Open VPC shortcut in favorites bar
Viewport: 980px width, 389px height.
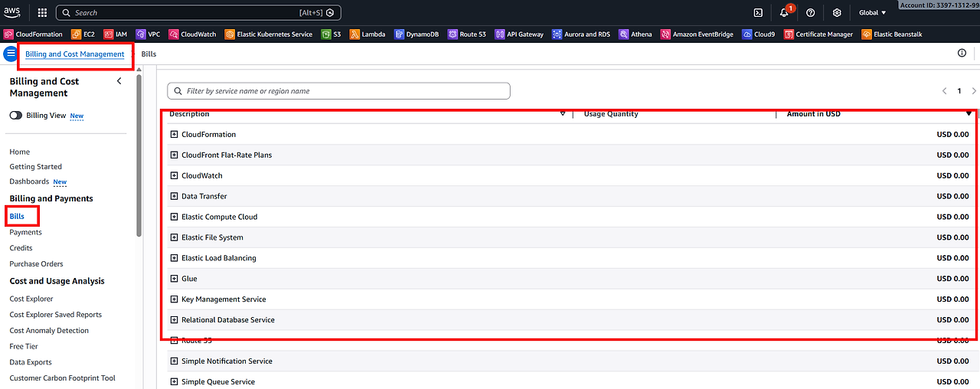tap(149, 34)
